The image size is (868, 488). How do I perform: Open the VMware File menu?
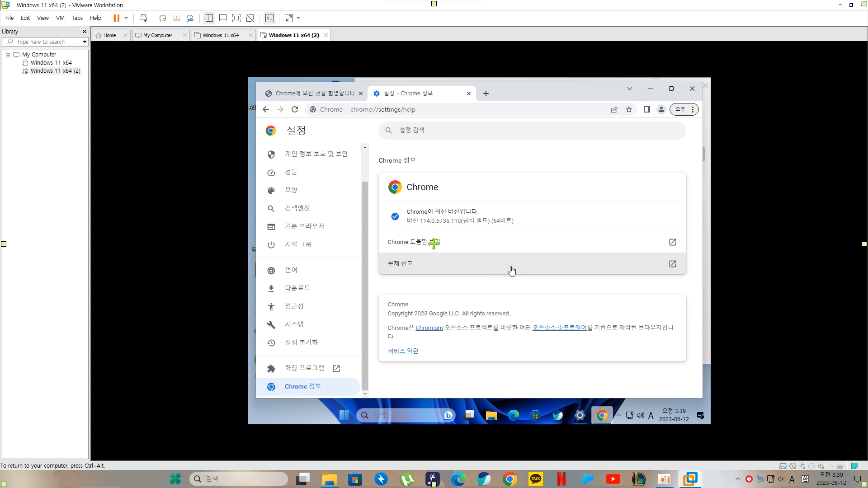pos(9,18)
